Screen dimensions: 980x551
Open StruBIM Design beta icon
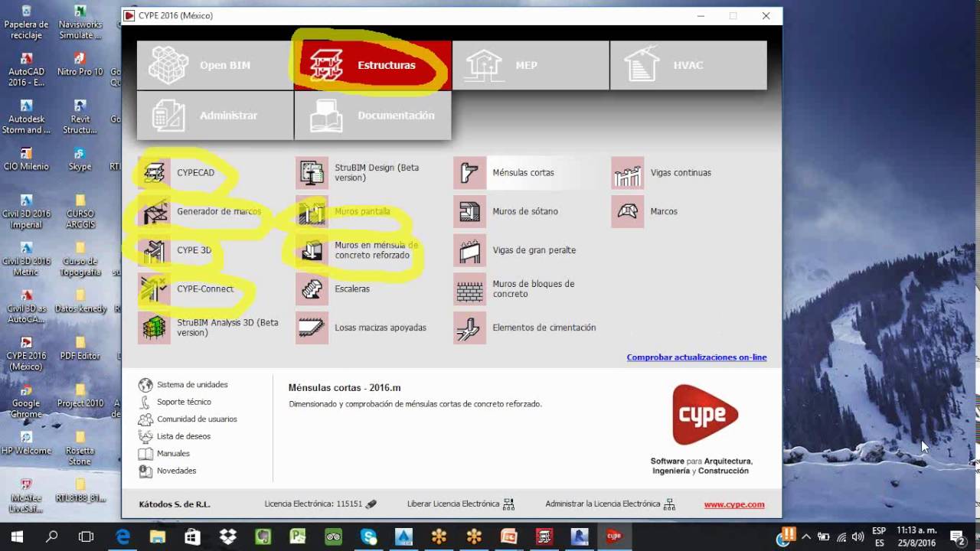(312, 173)
